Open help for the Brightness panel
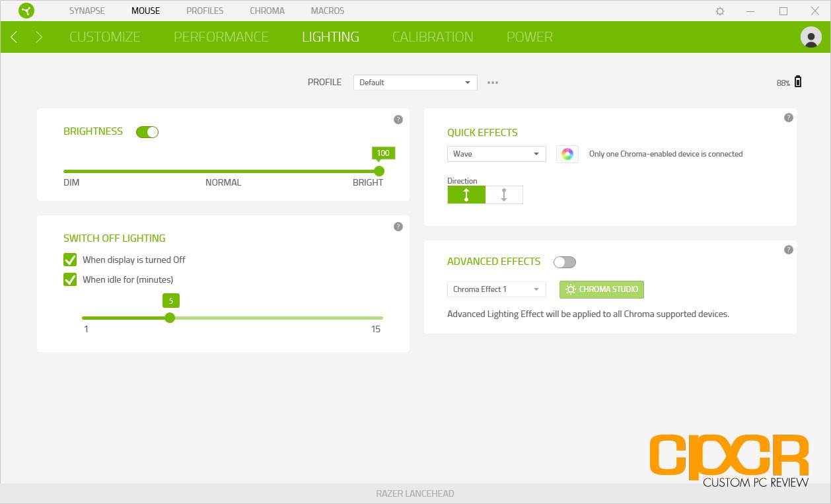 [398, 120]
